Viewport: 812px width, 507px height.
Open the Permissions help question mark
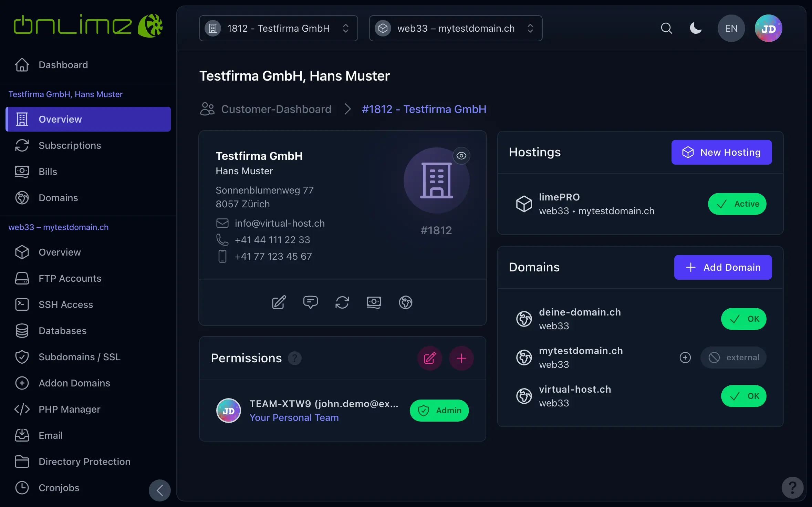click(295, 358)
